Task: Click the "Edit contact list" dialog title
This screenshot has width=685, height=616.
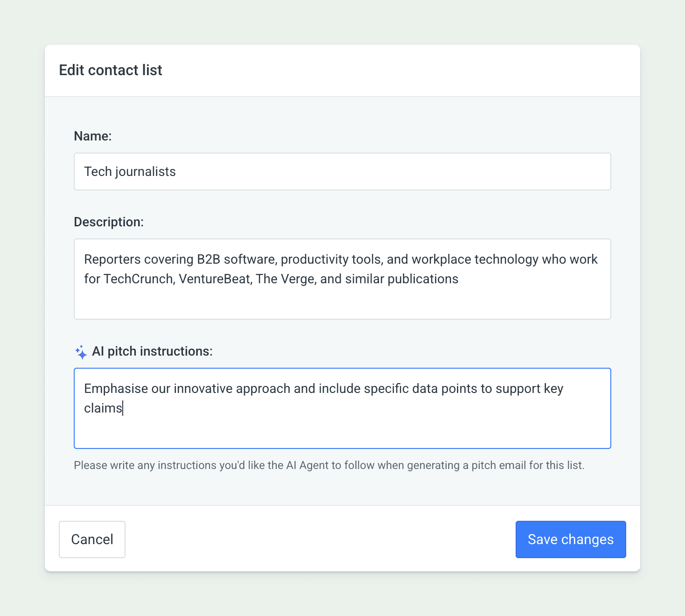Action: 111,70
